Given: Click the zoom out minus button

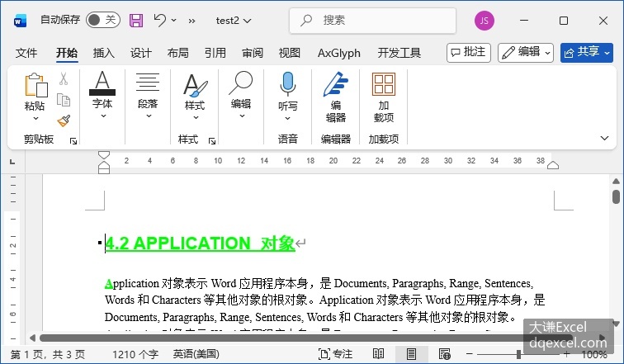Looking at the screenshot, I should 470,353.
